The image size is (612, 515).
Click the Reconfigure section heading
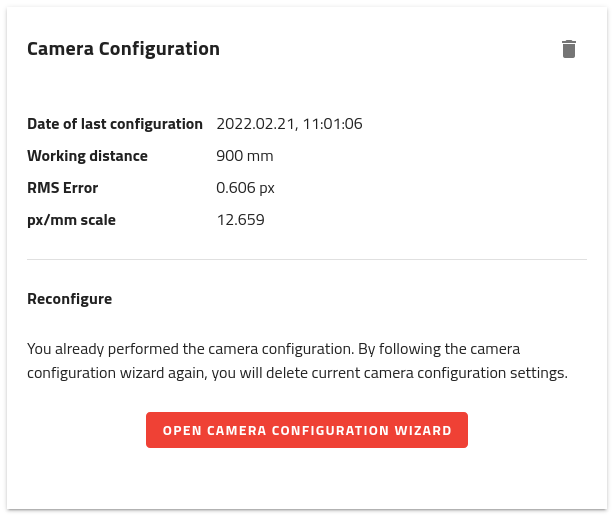69,299
